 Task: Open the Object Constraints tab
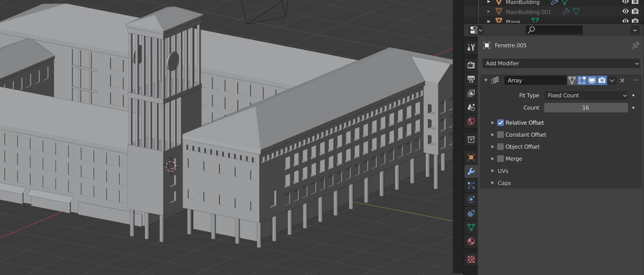coord(471,213)
